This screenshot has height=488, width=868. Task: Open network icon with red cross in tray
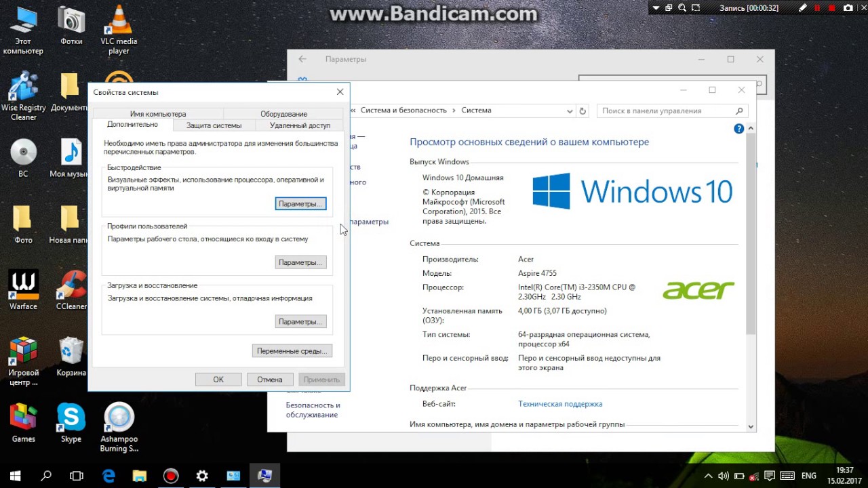pyautogui.click(x=753, y=476)
